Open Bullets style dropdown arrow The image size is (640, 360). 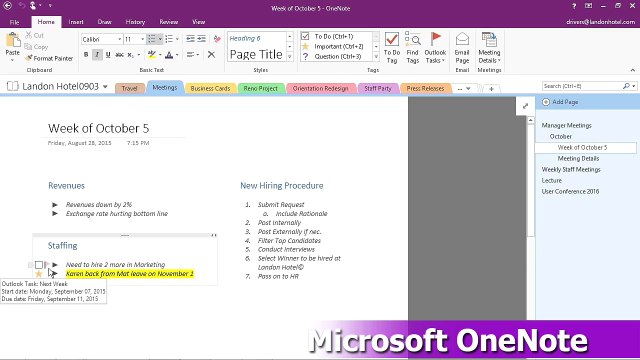[x=160, y=39]
